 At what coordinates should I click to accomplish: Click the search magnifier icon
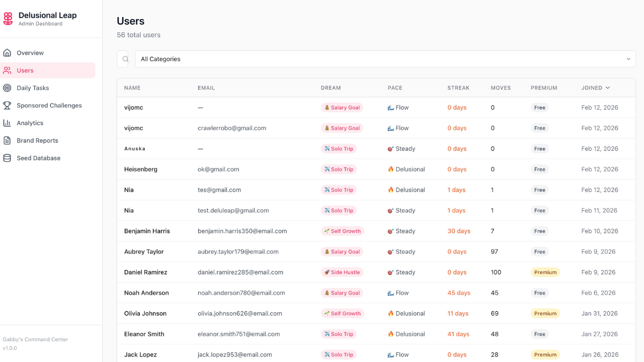click(125, 59)
